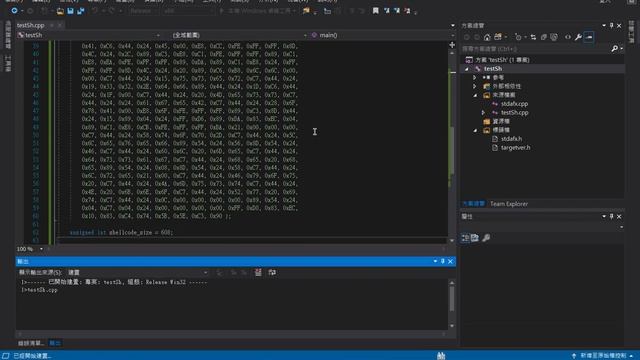Select the resource files folder
640x360 pixels.
(x=501, y=122)
